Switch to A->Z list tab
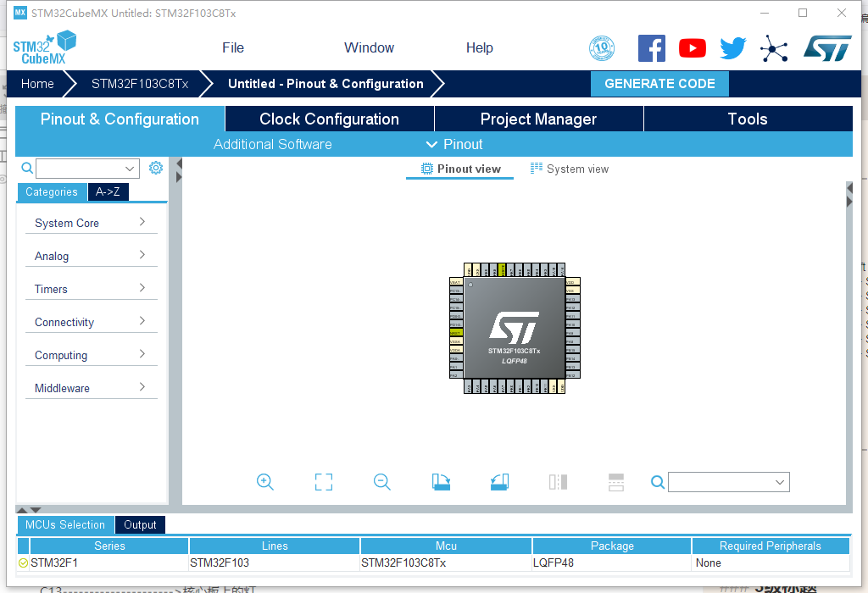 [108, 192]
